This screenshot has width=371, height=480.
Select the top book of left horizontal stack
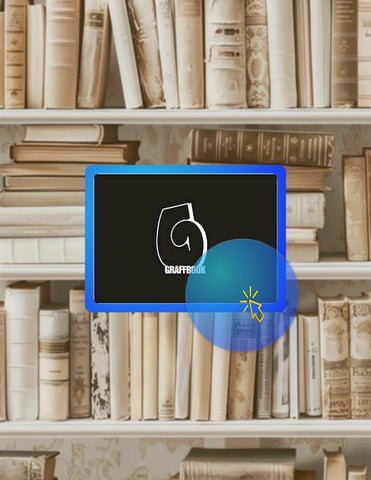click(63, 134)
